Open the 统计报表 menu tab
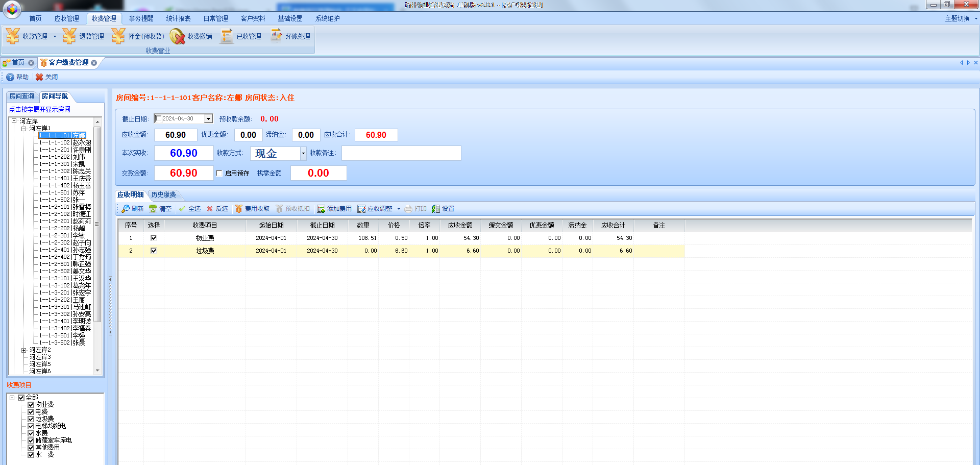The height and width of the screenshot is (465, 980). point(178,18)
